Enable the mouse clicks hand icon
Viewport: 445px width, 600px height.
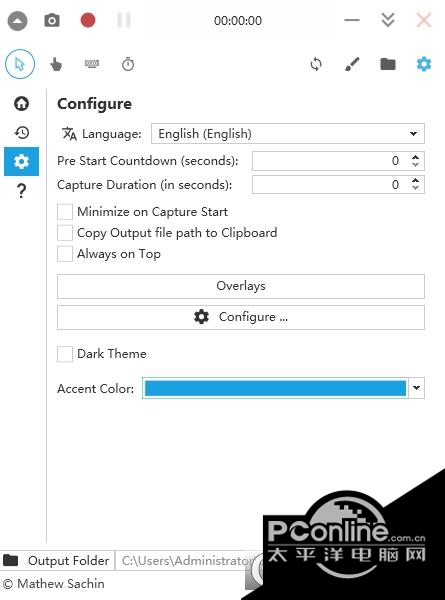point(56,64)
